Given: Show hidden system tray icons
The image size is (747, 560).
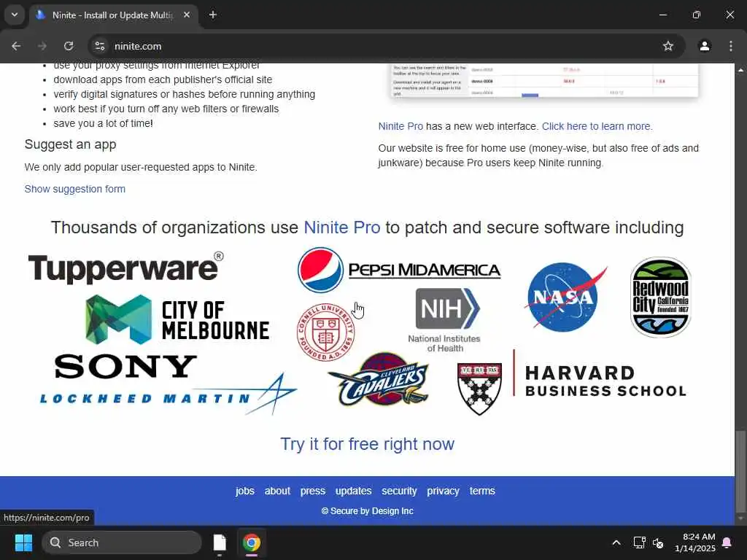Looking at the screenshot, I should (616, 542).
